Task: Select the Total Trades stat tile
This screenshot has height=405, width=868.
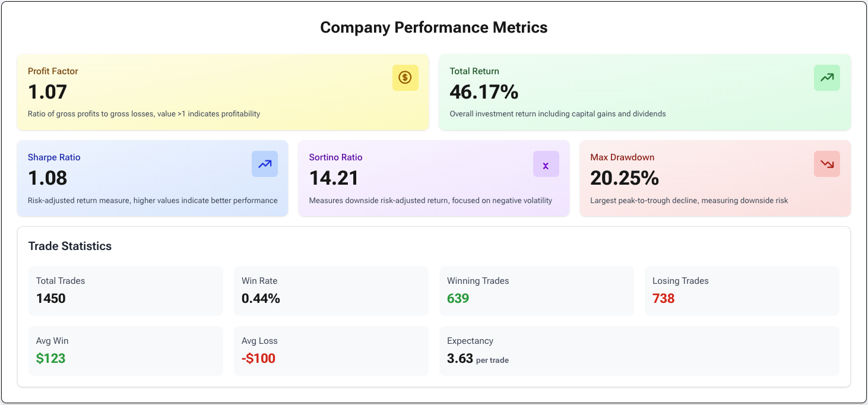Action: [125, 290]
